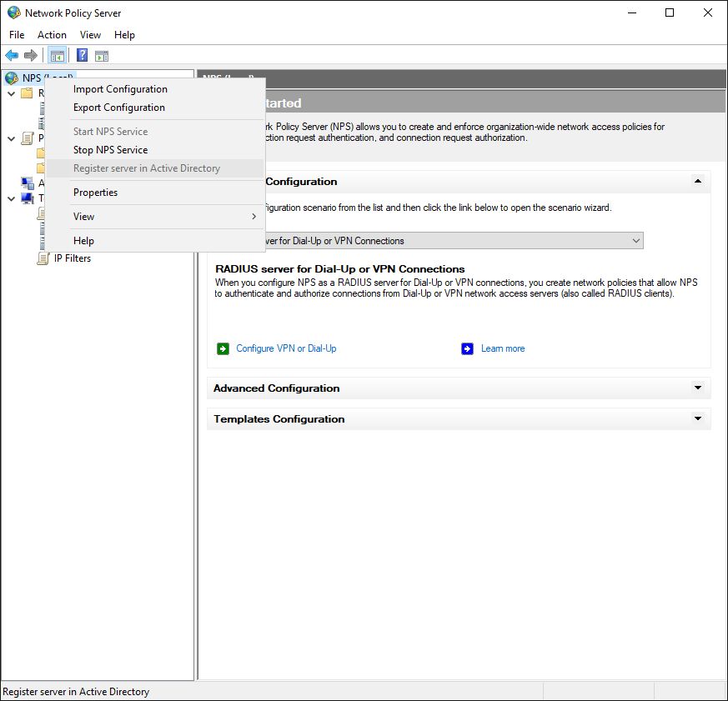Toggle the Show/Hide Console Tree toolbar icon
Image resolution: width=728 pixels, height=701 pixels.
point(58,56)
